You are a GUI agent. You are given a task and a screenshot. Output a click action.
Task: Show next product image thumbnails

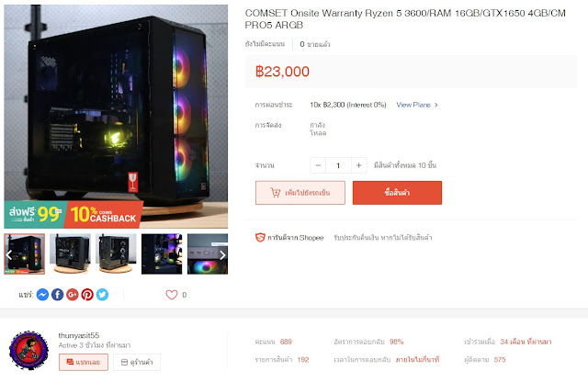click(222, 255)
